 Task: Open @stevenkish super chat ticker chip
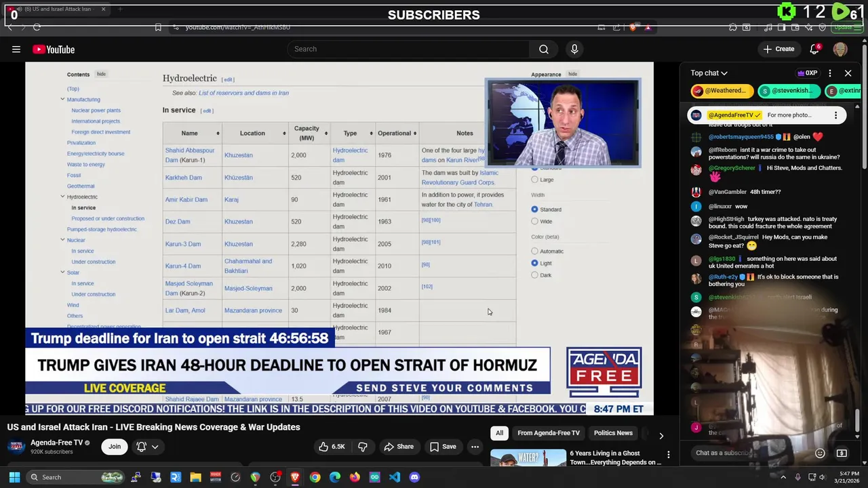pos(789,91)
